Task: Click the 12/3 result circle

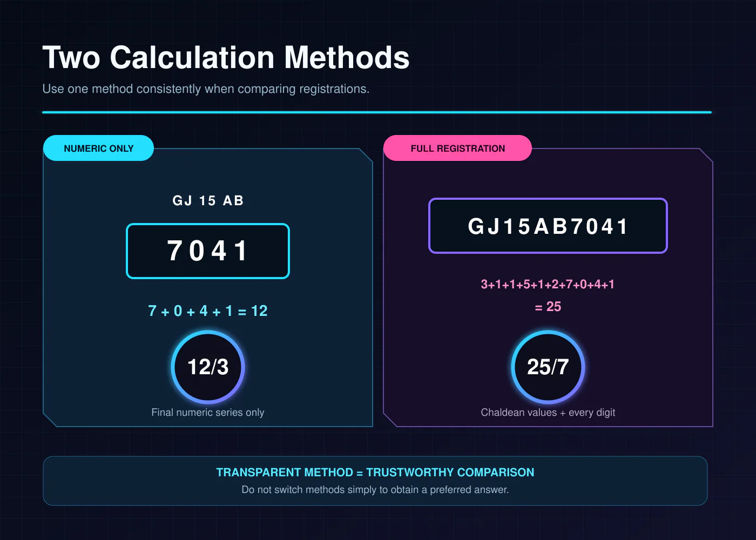Action: [x=208, y=367]
